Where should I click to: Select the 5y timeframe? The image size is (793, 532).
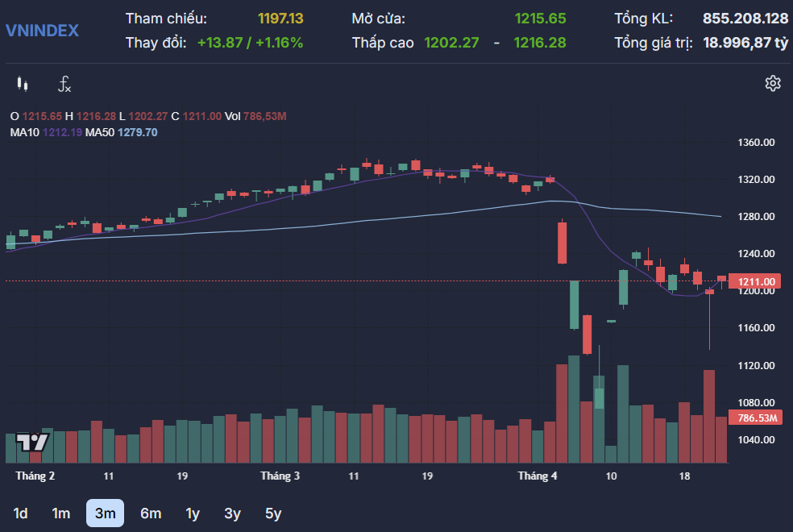click(x=273, y=513)
